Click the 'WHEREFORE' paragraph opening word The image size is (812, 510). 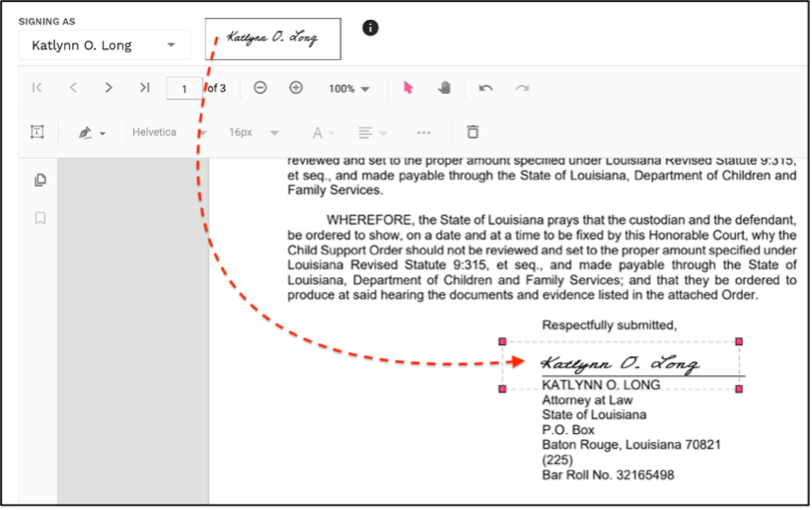pyautogui.click(x=370, y=220)
